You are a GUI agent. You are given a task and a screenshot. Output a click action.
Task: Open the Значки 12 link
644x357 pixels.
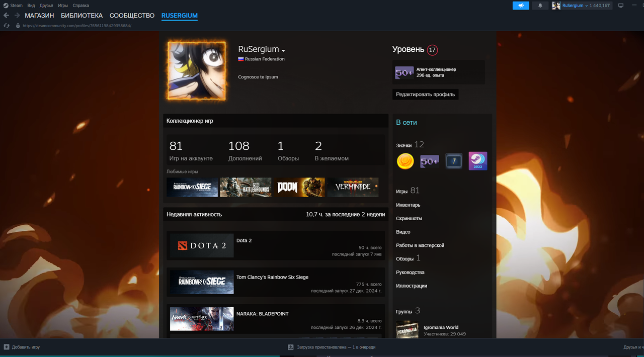click(410, 145)
